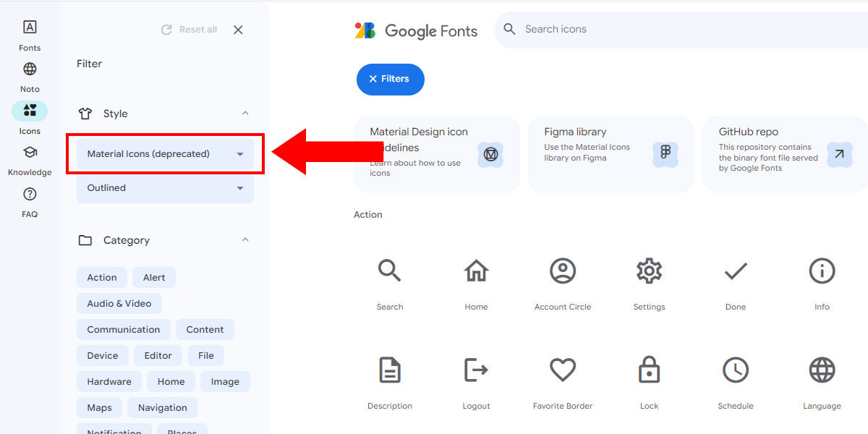Open the Fonts section in sidebar
The width and height of the screenshot is (868, 434).
(30, 35)
